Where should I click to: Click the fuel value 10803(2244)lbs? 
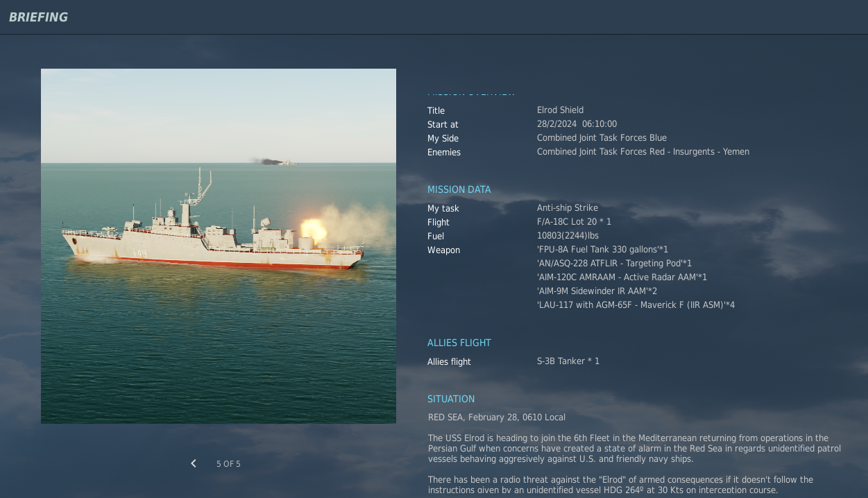(568, 236)
